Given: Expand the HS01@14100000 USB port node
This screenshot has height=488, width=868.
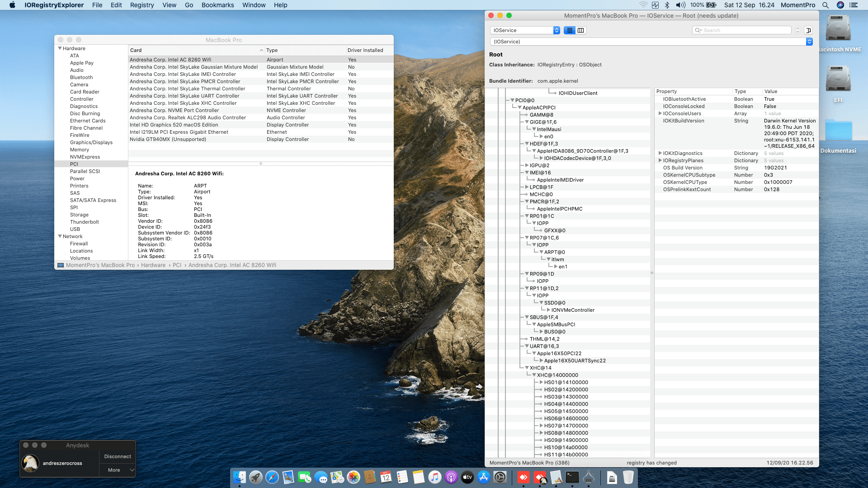Looking at the screenshot, I should pyautogui.click(x=541, y=382).
